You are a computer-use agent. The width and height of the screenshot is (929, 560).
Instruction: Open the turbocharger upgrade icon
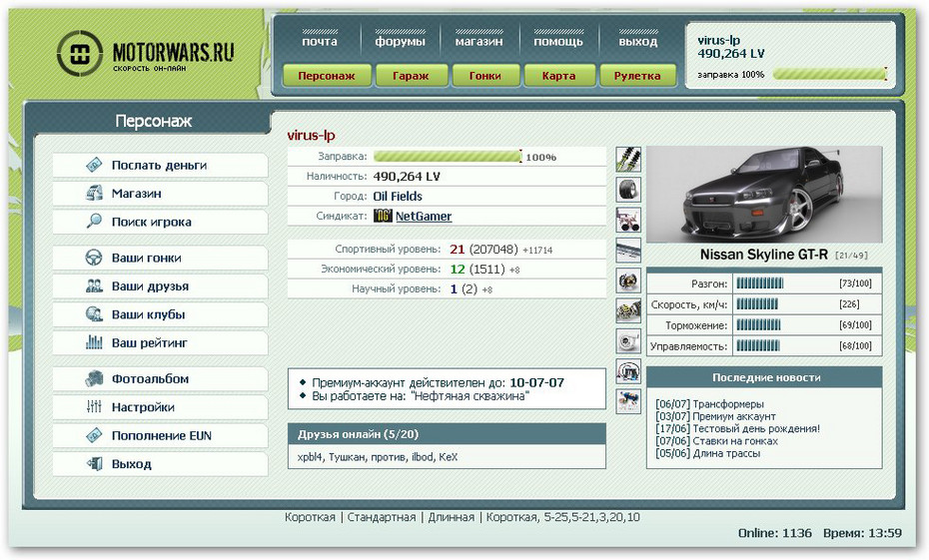[628, 341]
